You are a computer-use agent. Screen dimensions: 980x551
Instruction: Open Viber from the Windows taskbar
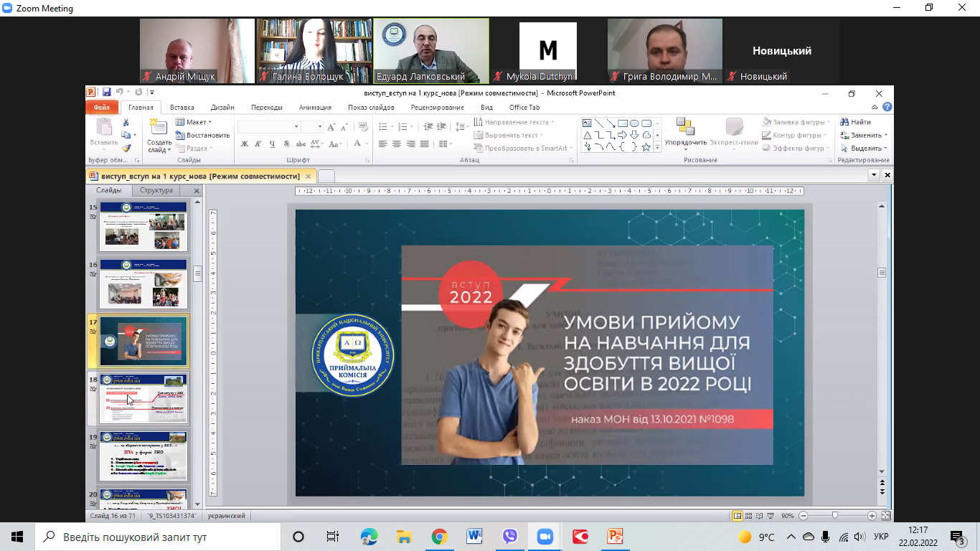509,537
